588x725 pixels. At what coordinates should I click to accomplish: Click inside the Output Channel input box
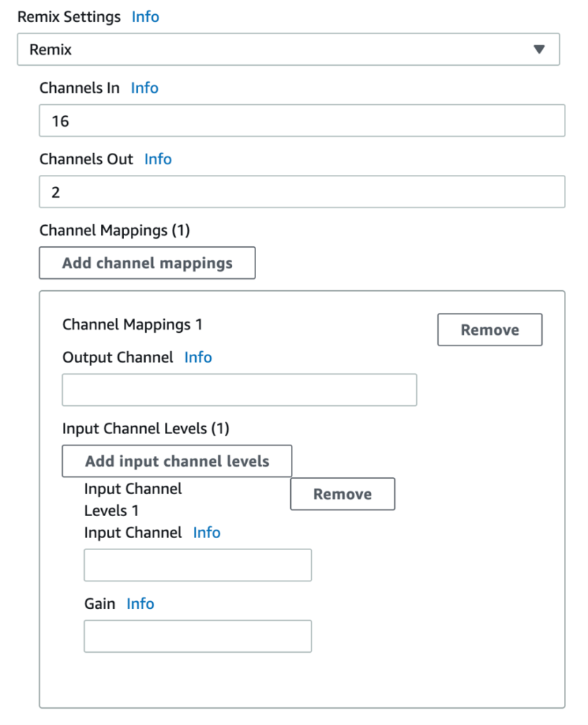(238, 389)
